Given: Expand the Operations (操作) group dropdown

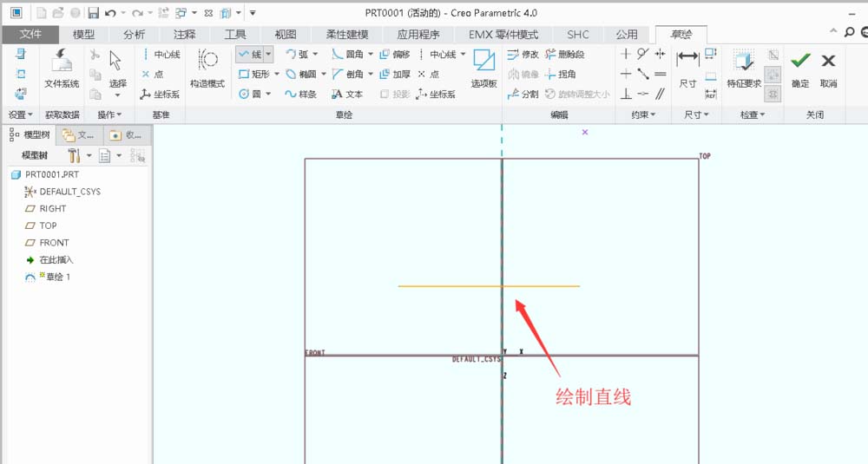Looking at the screenshot, I should pyautogui.click(x=109, y=114).
